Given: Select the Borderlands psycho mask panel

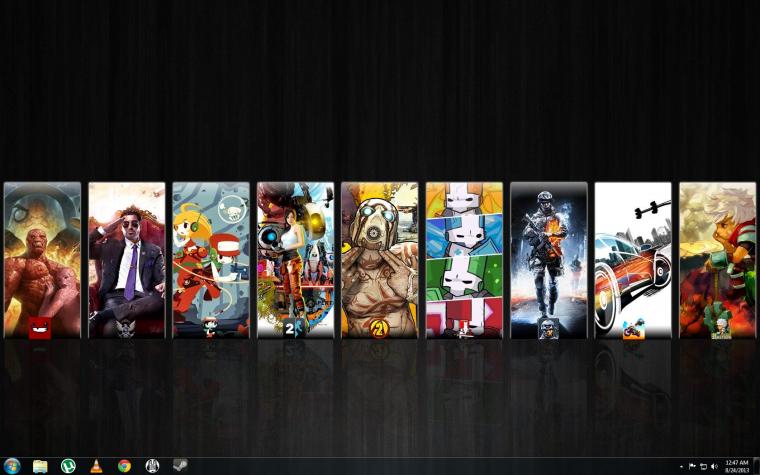Looking at the screenshot, I should pyautogui.click(x=380, y=260).
